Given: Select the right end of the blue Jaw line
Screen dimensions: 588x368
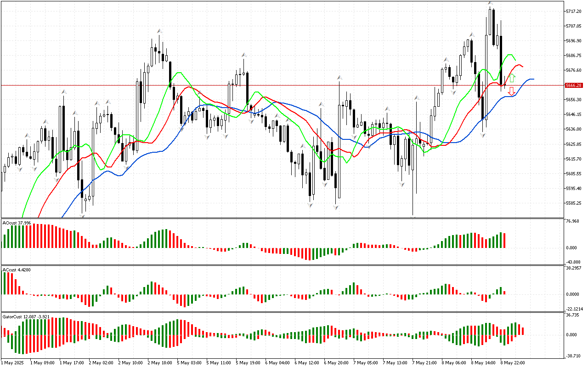Looking at the screenshot, I should [533, 79].
